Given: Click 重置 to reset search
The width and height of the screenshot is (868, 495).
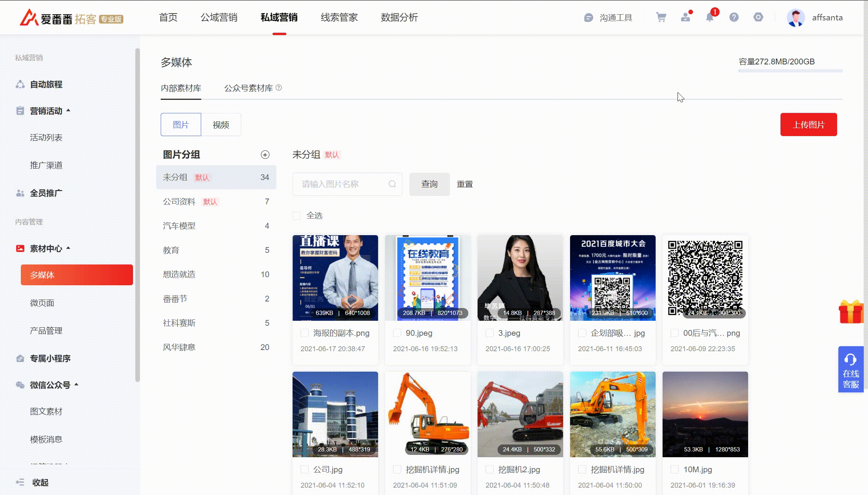Looking at the screenshot, I should click(465, 184).
